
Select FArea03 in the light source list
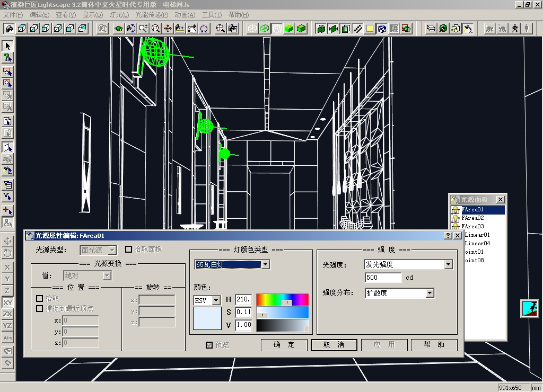tap(472, 226)
